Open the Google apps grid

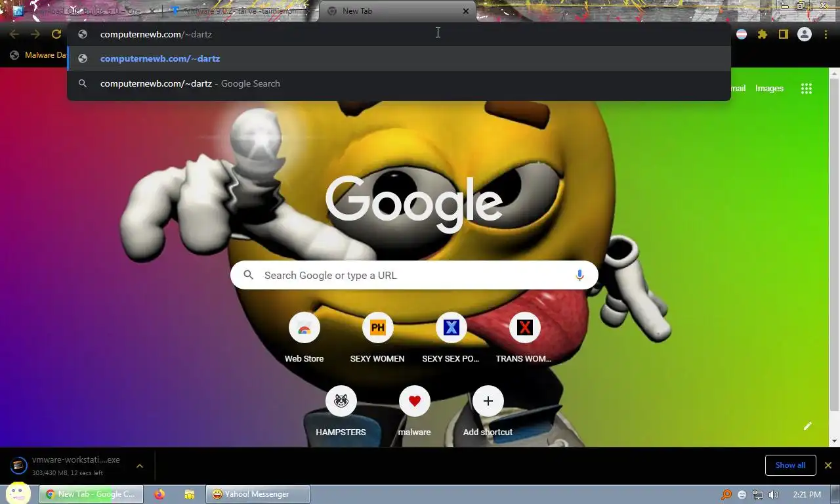point(807,89)
